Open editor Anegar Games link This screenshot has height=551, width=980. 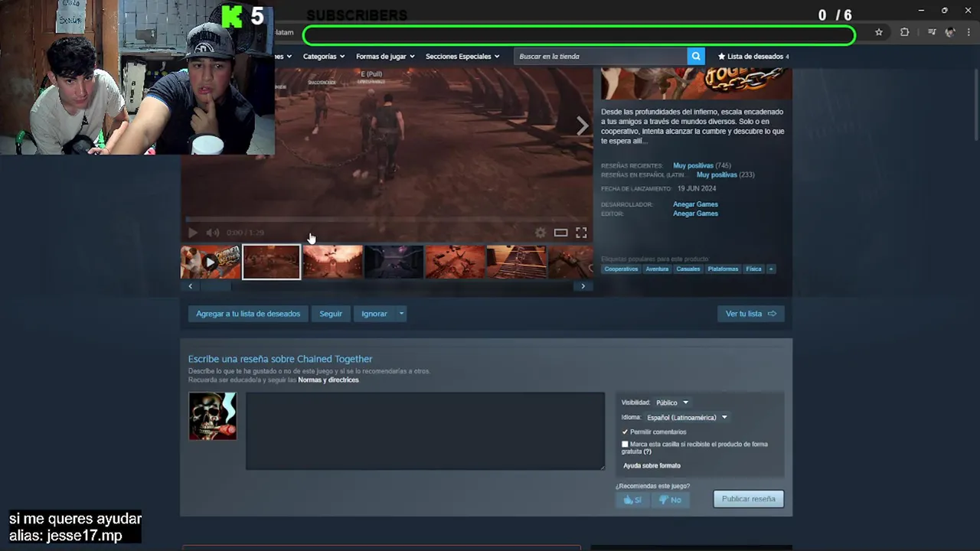click(695, 214)
